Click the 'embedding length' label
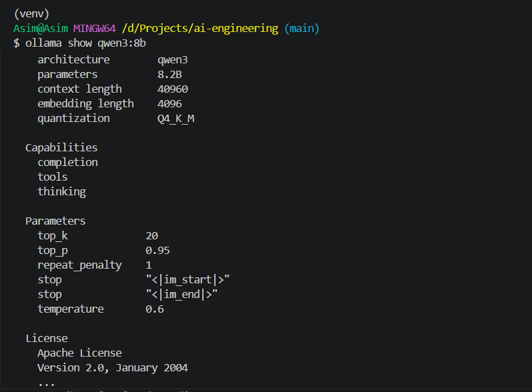 [x=85, y=104]
